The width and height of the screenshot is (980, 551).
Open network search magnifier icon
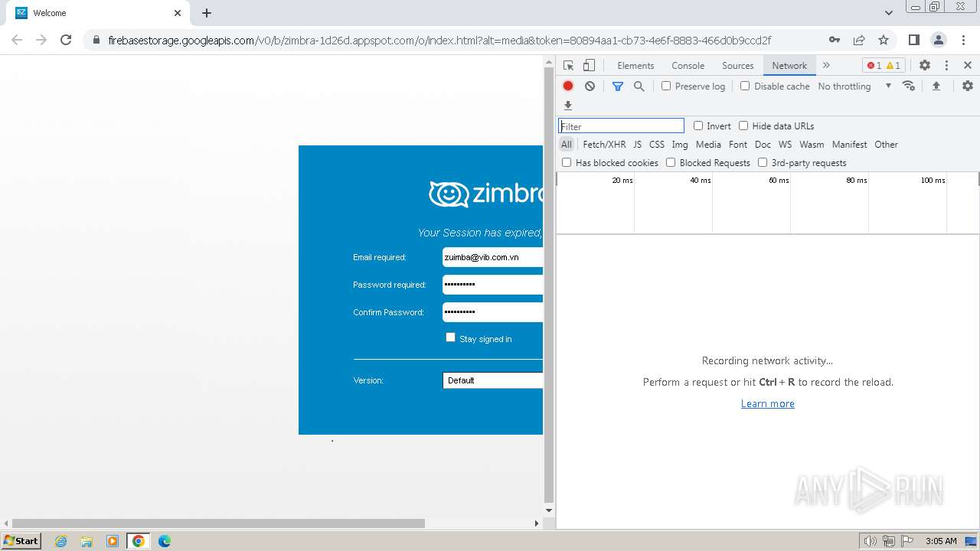639,86
